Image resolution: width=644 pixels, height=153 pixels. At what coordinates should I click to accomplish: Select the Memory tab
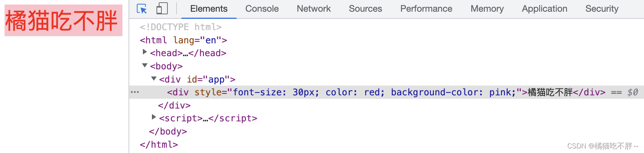click(487, 9)
